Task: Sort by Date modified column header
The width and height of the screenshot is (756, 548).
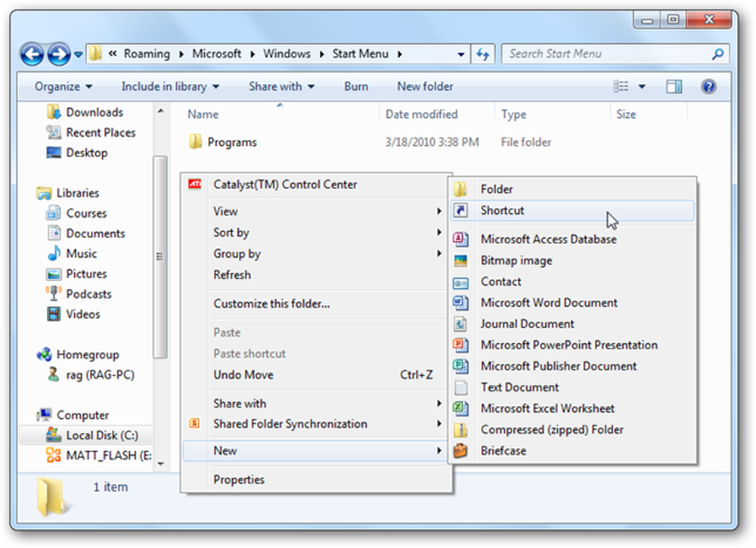Action: click(421, 115)
